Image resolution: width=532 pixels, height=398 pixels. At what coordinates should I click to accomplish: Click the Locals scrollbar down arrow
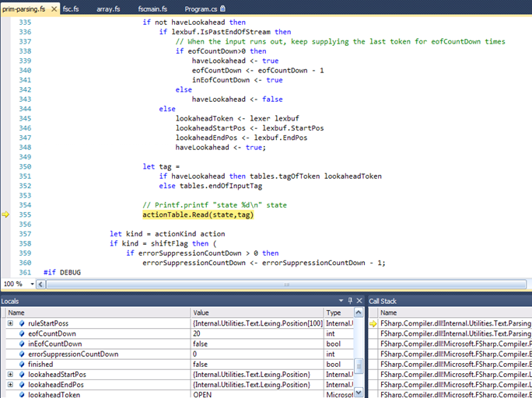click(x=359, y=393)
